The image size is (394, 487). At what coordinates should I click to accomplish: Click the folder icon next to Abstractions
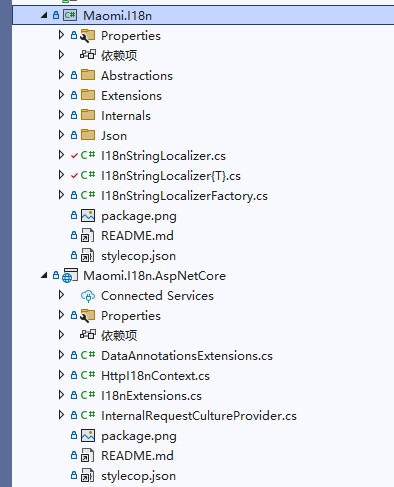pos(88,75)
